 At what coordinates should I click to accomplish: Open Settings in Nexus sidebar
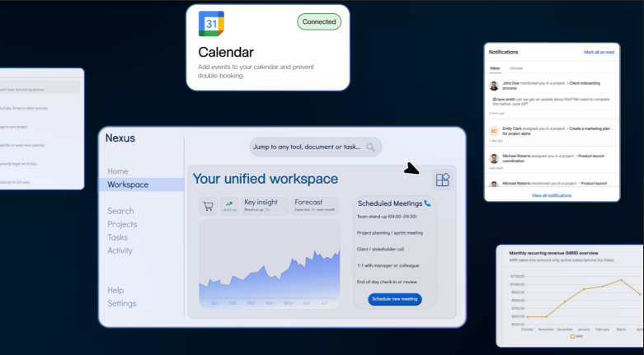point(122,303)
